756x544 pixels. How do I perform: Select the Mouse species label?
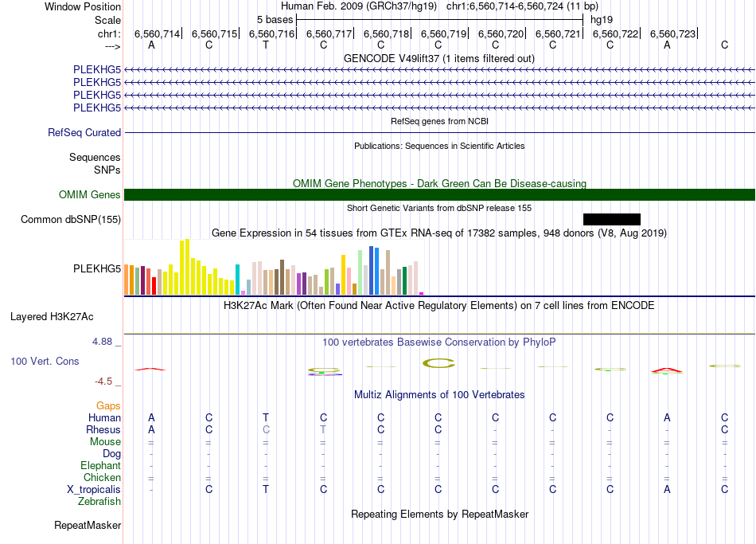pyautogui.click(x=105, y=442)
